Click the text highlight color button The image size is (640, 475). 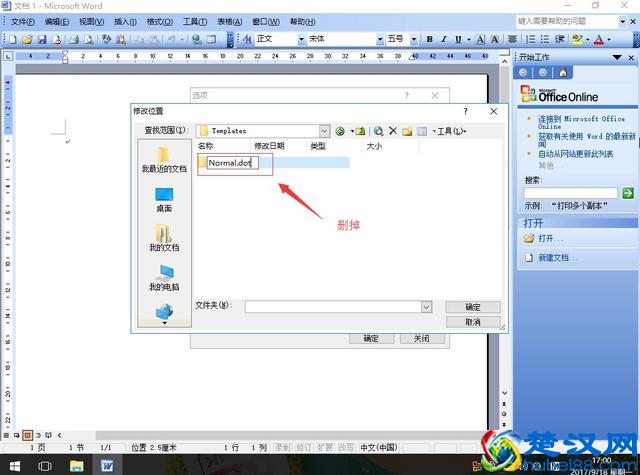tap(578, 39)
